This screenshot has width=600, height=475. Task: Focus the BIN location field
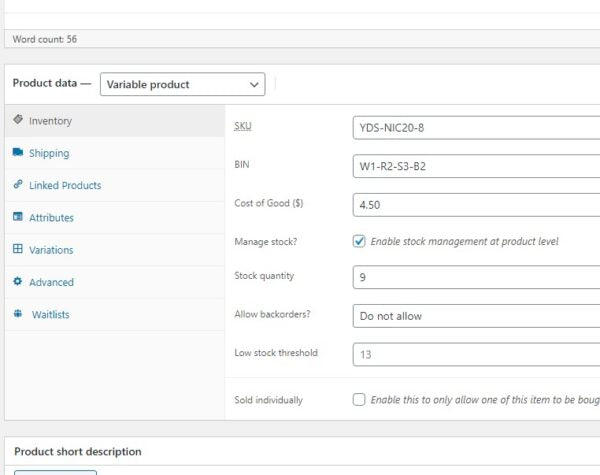tap(476, 166)
